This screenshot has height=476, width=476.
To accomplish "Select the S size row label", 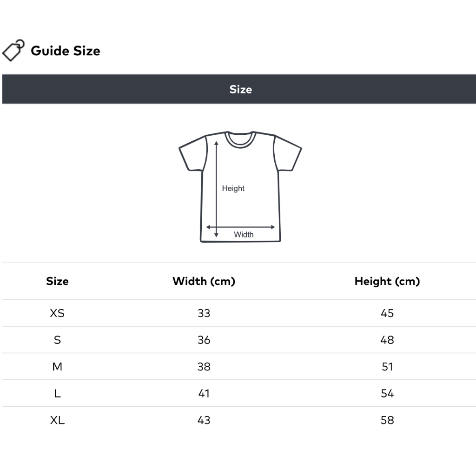I will coord(57,340).
